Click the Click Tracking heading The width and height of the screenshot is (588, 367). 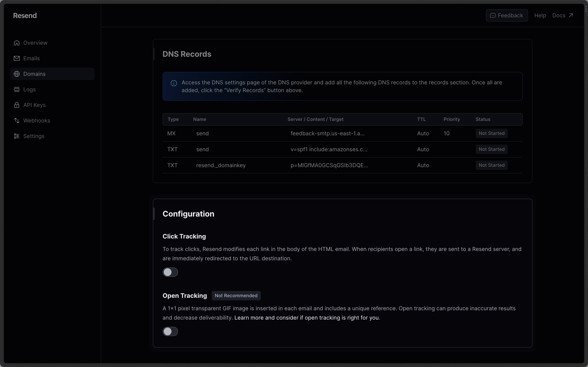click(184, 236)
